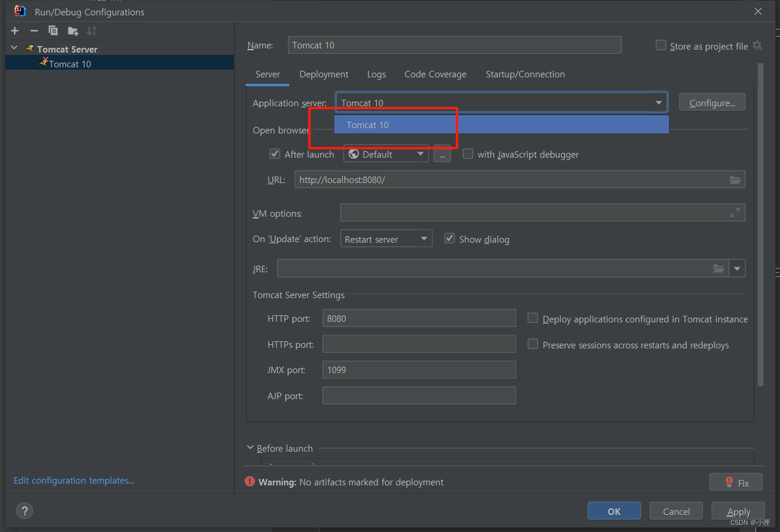This screenshot has width=780, height=532.
Task: Click the Cancel button
Action: 676,511
